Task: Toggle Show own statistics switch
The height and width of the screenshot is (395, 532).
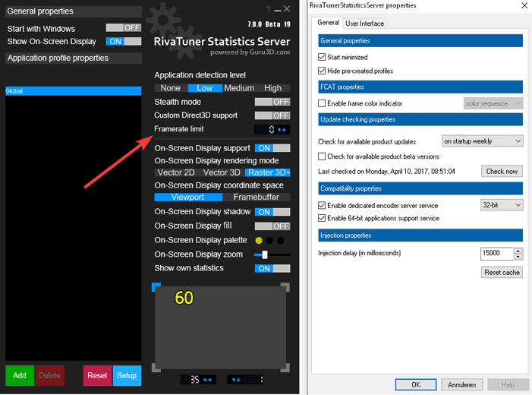Action: 272,268
